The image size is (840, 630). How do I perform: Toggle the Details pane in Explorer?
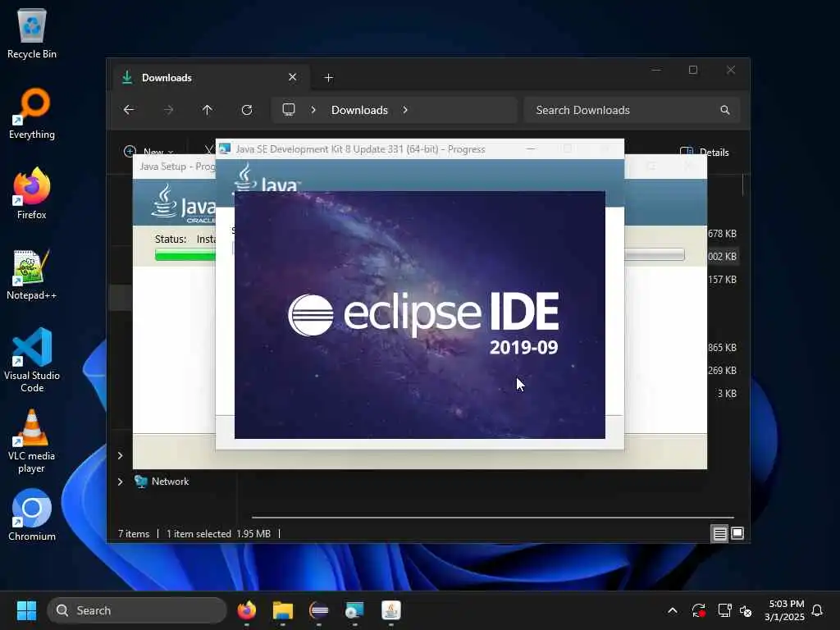click(704, 152)
